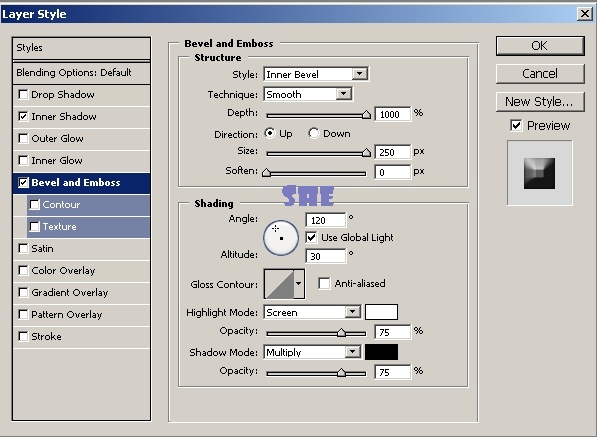Open the Gloss Contour picker arrow

(x=299, y=284)
